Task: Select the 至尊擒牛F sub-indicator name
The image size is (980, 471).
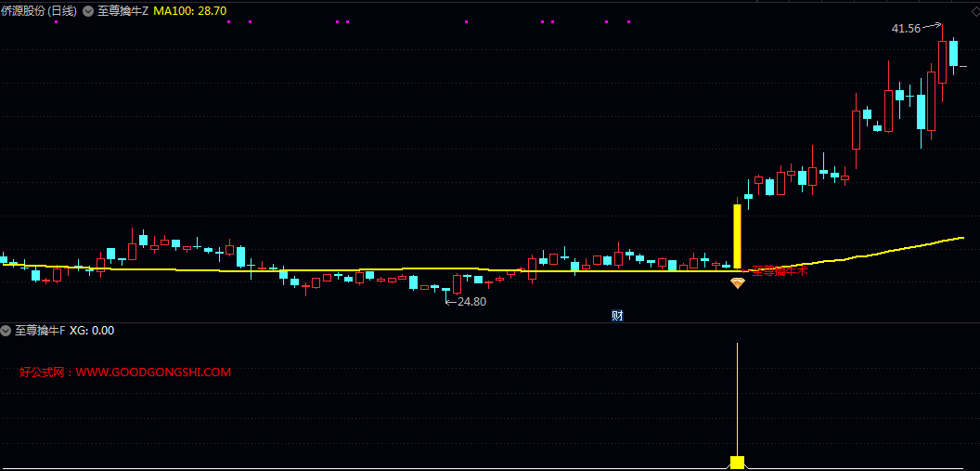Action: pos(39,331)
